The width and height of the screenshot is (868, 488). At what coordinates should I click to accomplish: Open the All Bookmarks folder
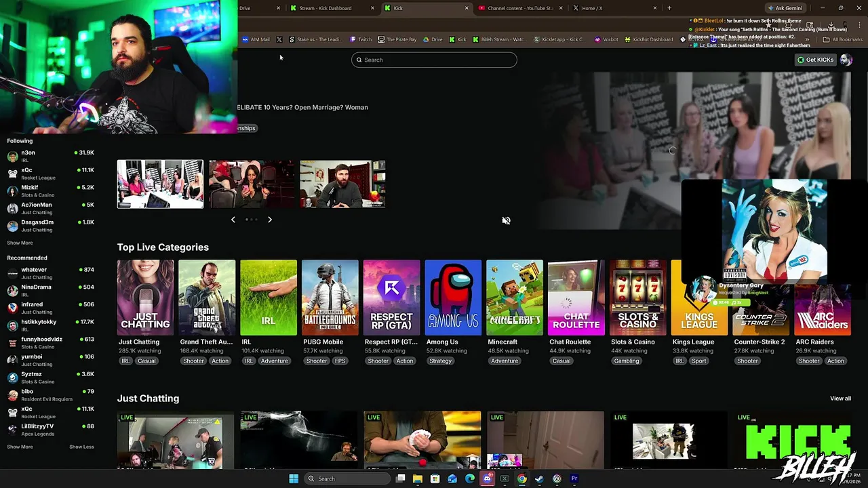[842, 39]
